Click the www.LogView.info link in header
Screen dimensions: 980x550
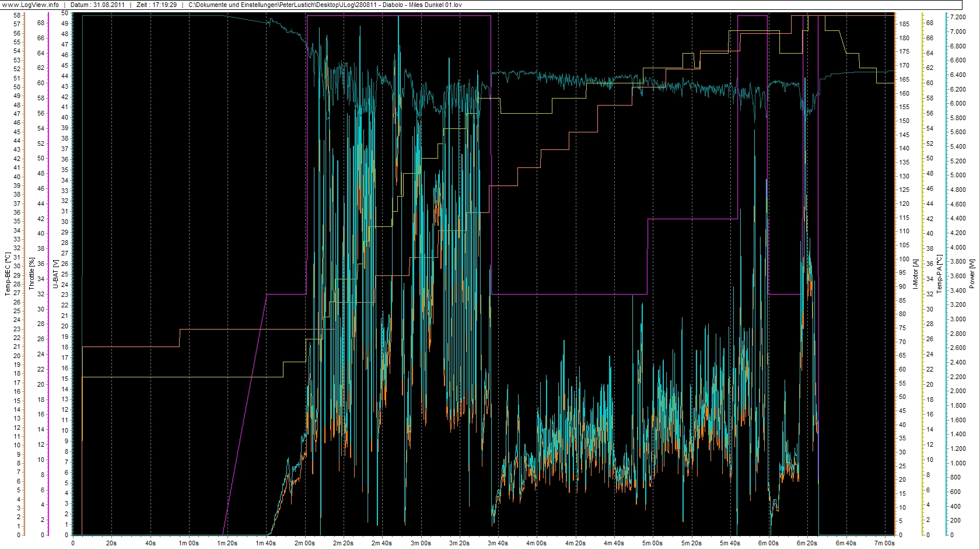(x=30, y=5)
